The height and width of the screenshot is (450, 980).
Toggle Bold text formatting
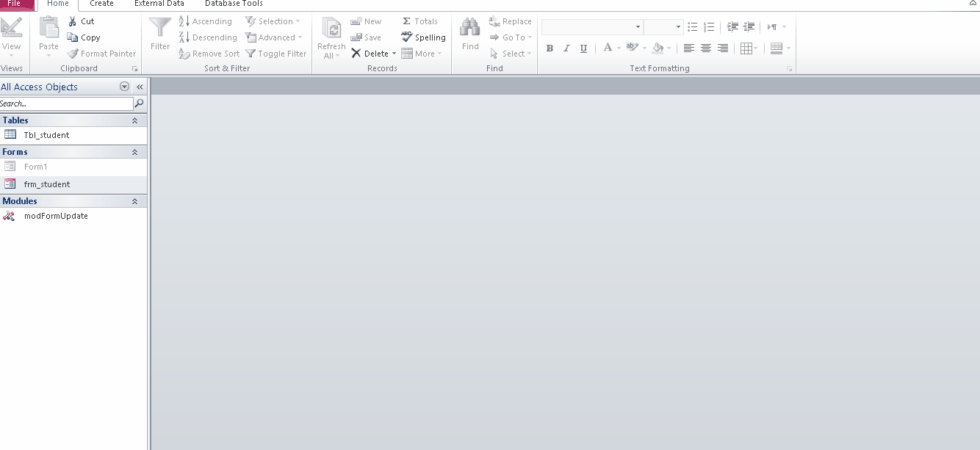coord(550,48)
